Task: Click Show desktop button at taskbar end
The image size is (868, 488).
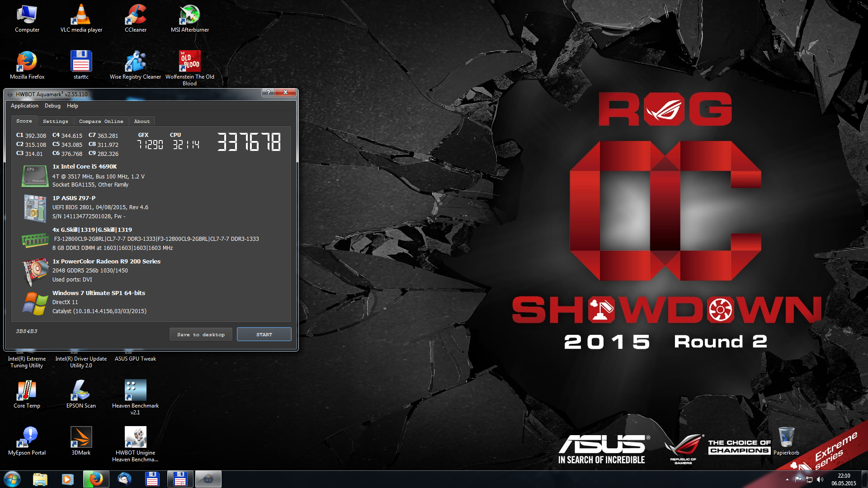Action: pos(864,479)
